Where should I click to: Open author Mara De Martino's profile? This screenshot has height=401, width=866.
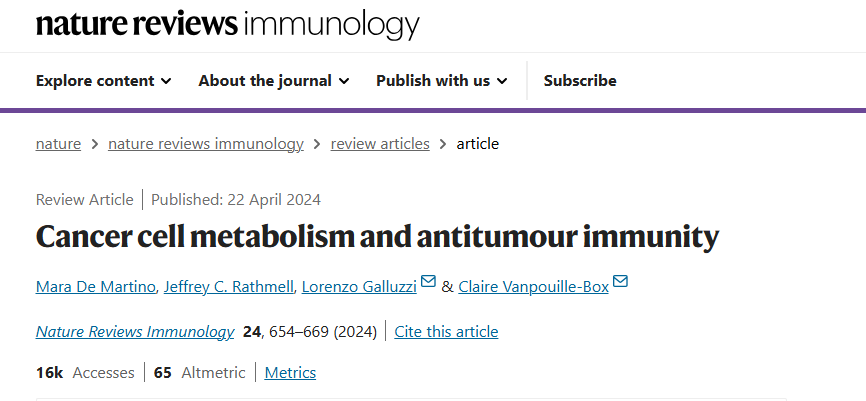click(x=95, y=288)
